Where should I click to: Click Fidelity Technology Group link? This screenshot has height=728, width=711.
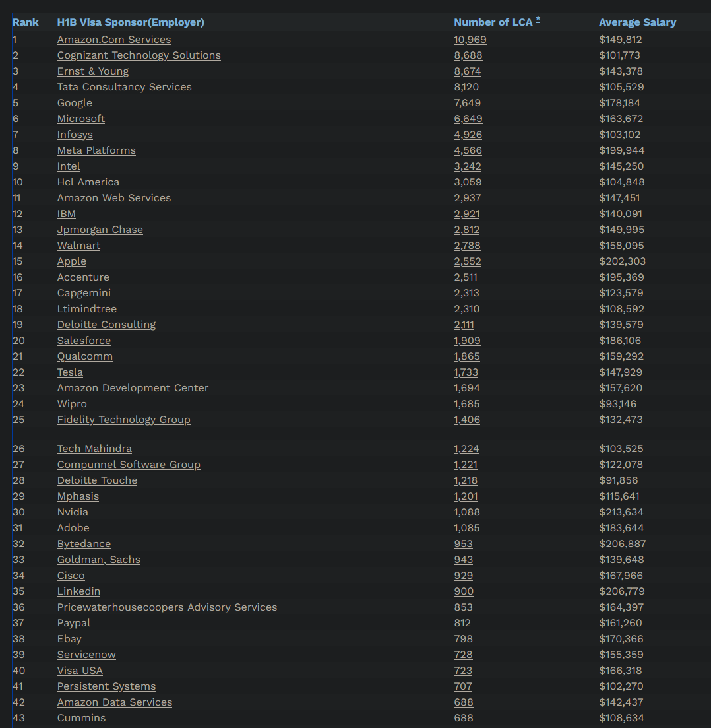click(x=123, y=420)
